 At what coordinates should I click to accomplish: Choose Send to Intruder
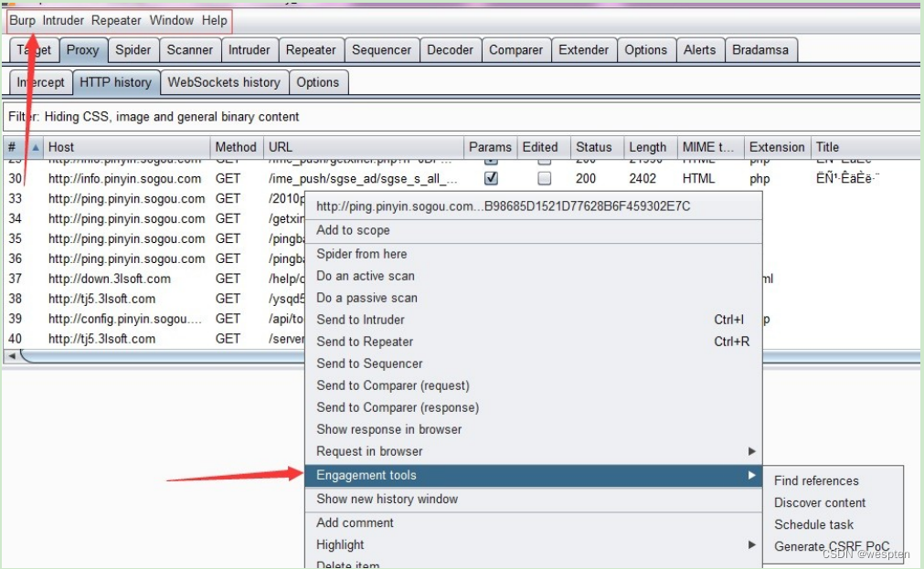click(534, 320)
